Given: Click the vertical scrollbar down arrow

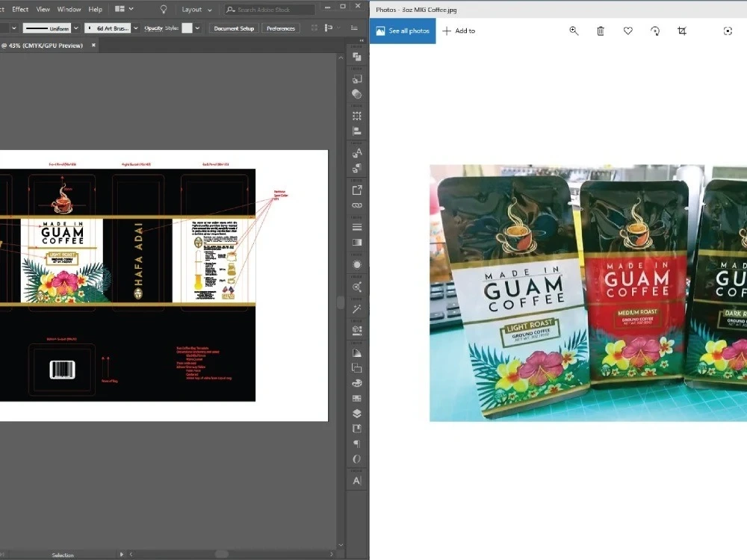Looking at the screenshot, I should pos(341,545).
